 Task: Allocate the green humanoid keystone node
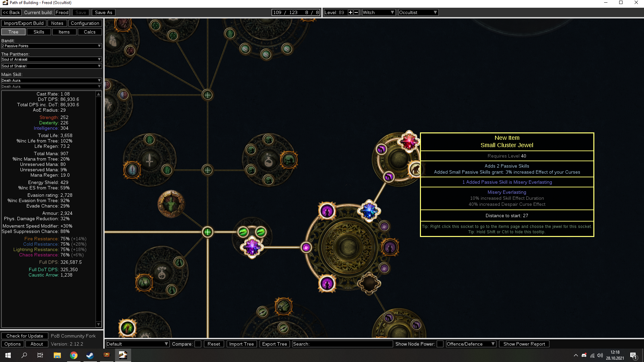point(171,204)
